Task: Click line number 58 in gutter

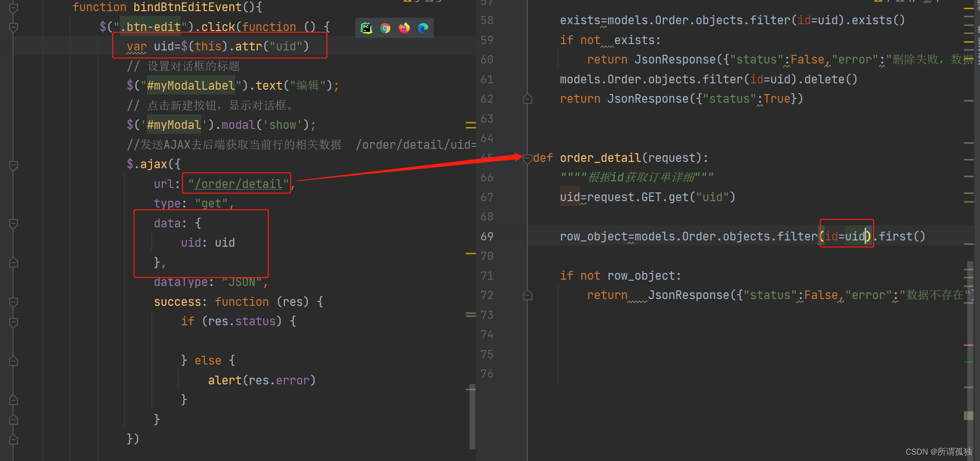Action: click(487, 20)
